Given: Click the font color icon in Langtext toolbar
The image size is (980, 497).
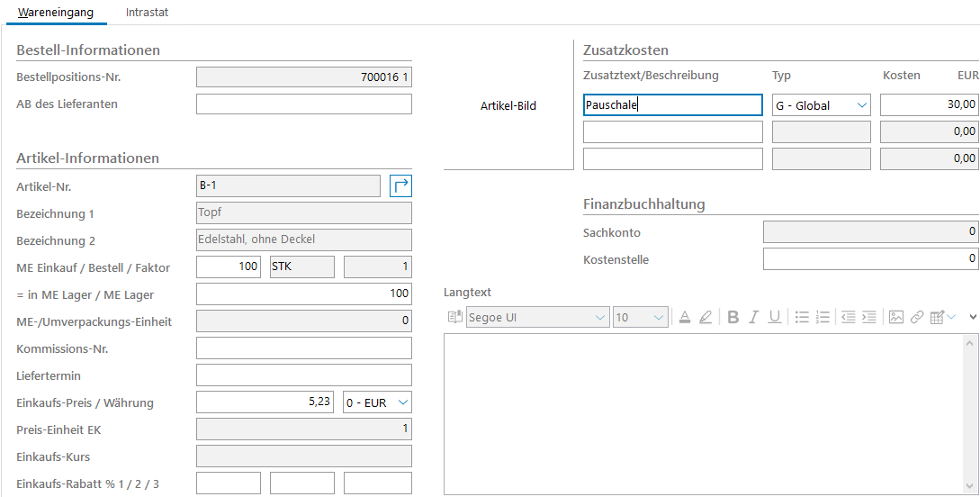Looking at the screenshot, I should click(684, 317).
